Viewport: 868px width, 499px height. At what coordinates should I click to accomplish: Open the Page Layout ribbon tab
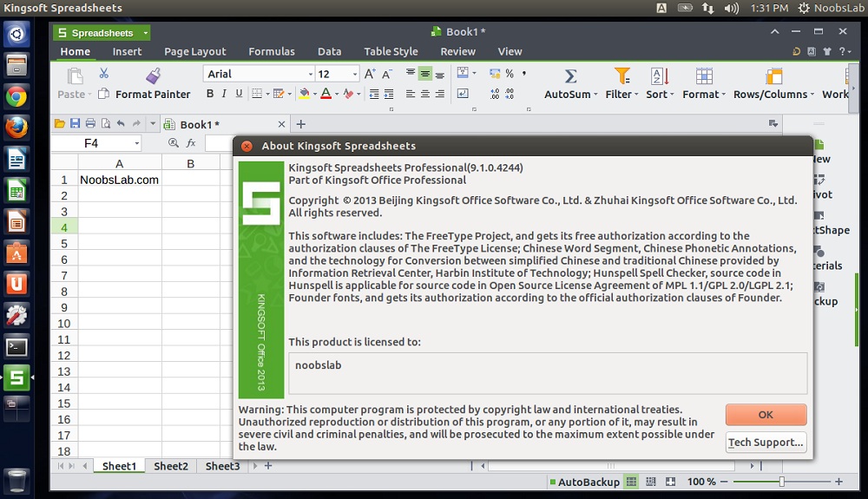tap(194, 51)
